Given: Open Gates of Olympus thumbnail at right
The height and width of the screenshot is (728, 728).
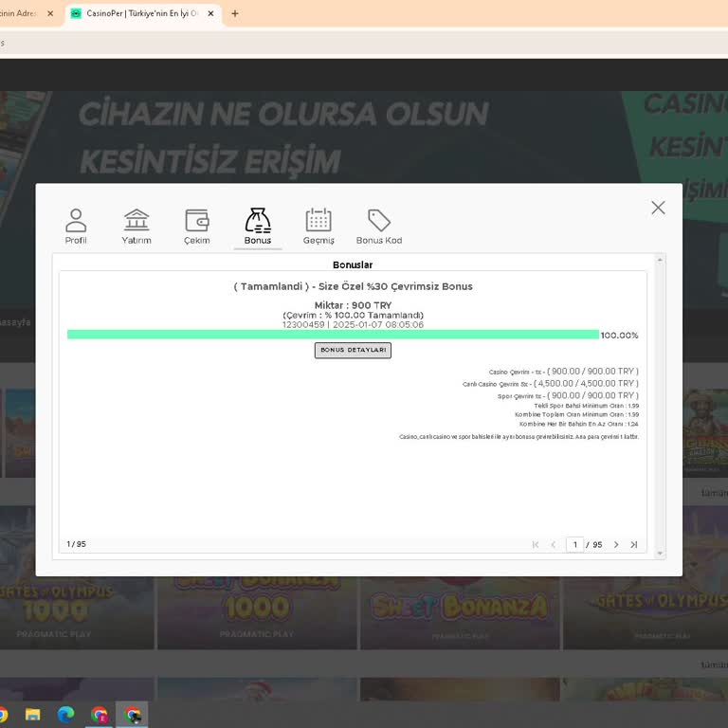Looking at the screenshot, I should point(646,613).
